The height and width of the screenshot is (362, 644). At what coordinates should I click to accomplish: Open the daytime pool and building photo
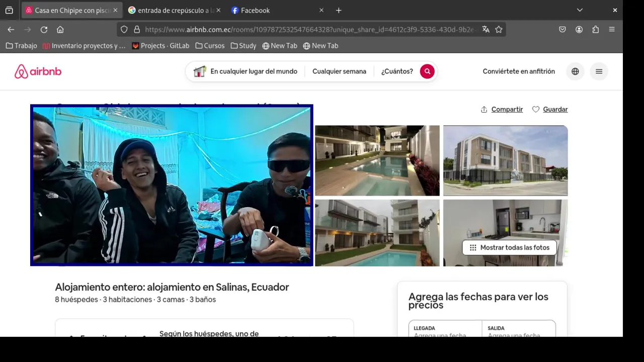[377, 233]
